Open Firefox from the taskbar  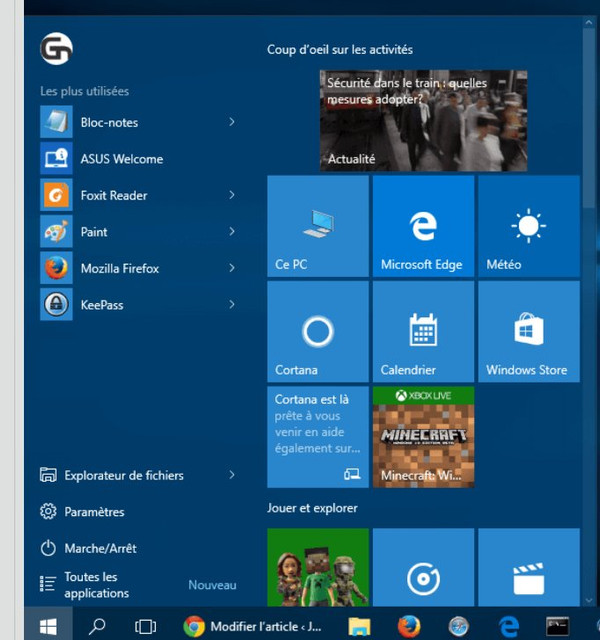pos(409,626)
